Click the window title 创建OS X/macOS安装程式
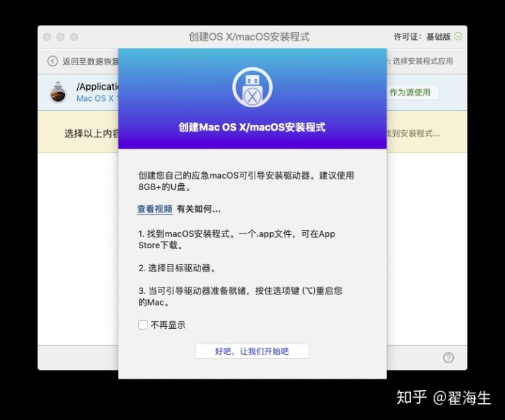505x420 pixels. (x=249, y=36)
